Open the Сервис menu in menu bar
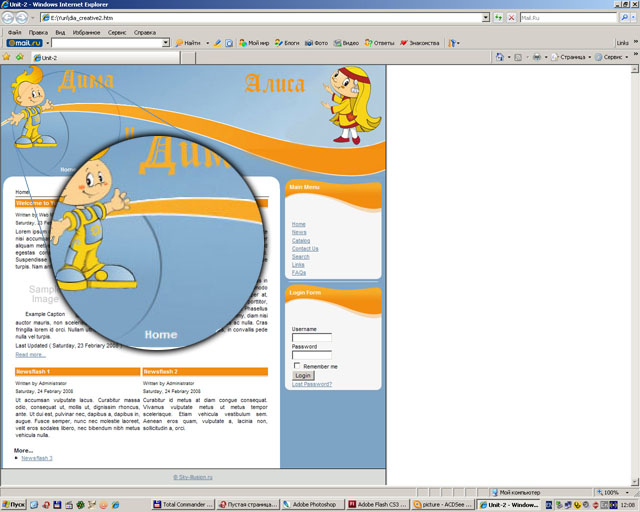The width and height of the screenshot is (640, 512). pyautogui.click(x=117, y=32)
